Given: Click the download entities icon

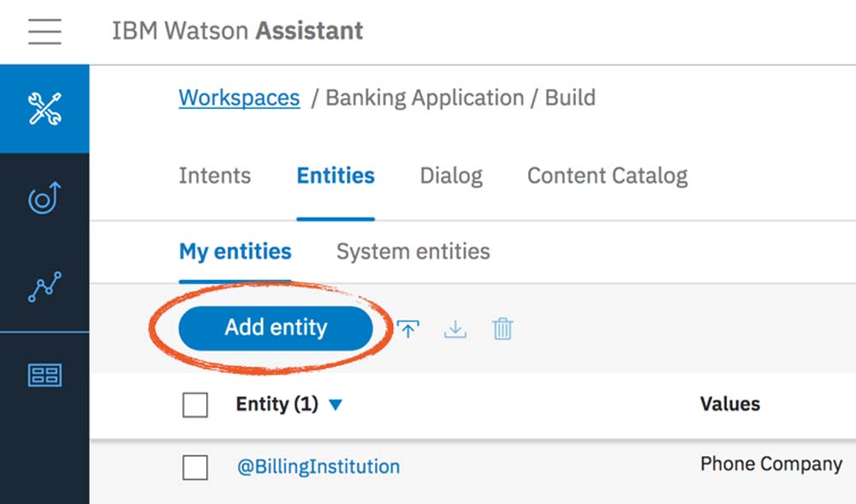Looking at the screenshot, I should [x=455, y=329].
